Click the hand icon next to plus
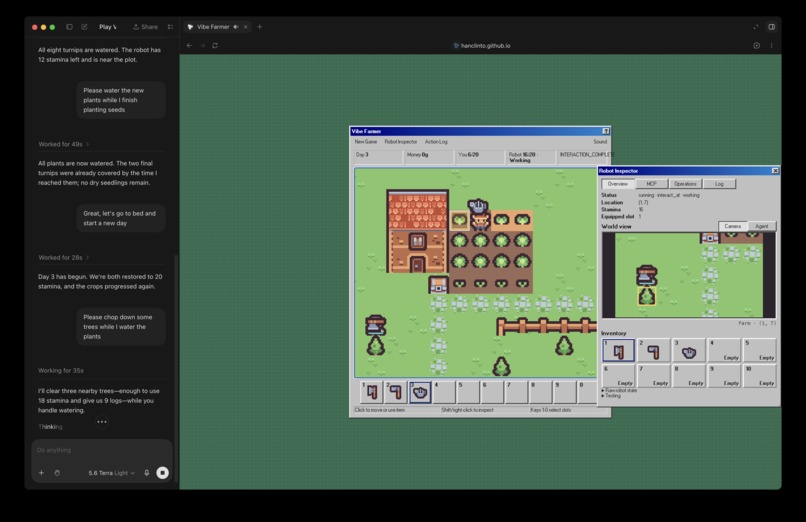Image resolution: width=806 pixels, height=522 pixels. [x=57, y=473]
